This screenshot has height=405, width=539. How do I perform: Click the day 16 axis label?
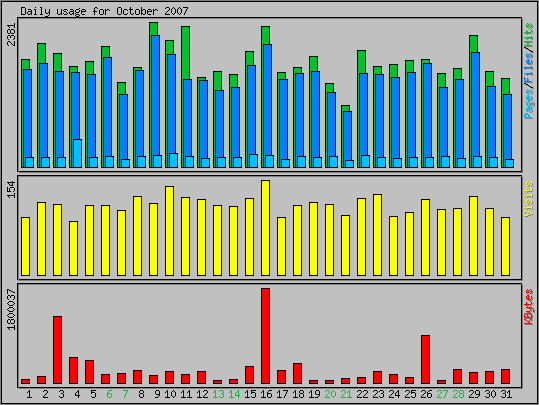point(266,394)
